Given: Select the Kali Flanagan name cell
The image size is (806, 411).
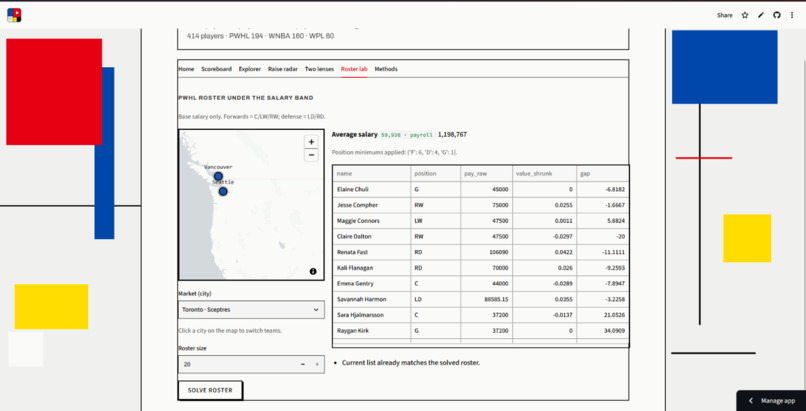Looking at the screenshot, I should tap(371, 268).
